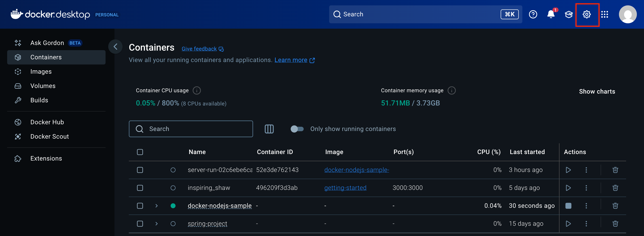
Task: Click Show charts button
Action: coord(597,91)
